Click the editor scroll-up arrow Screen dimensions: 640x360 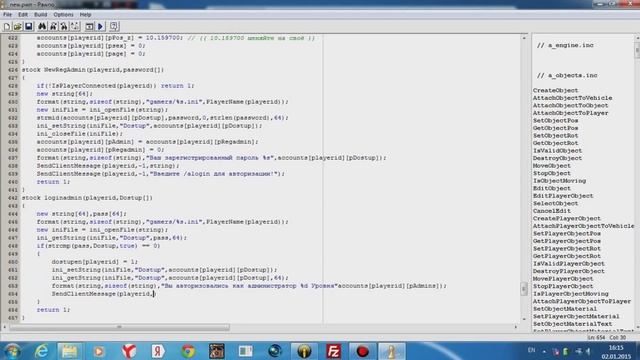[x=524, y=38]
